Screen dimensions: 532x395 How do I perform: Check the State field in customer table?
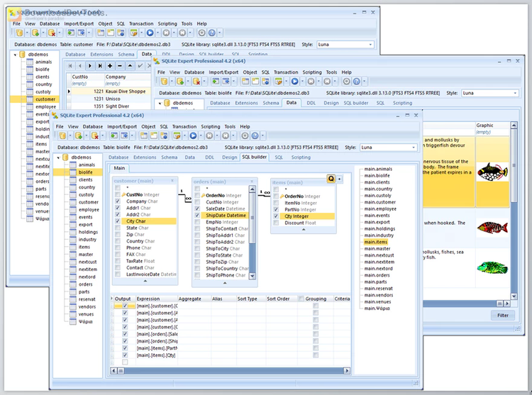coord(117,228)
